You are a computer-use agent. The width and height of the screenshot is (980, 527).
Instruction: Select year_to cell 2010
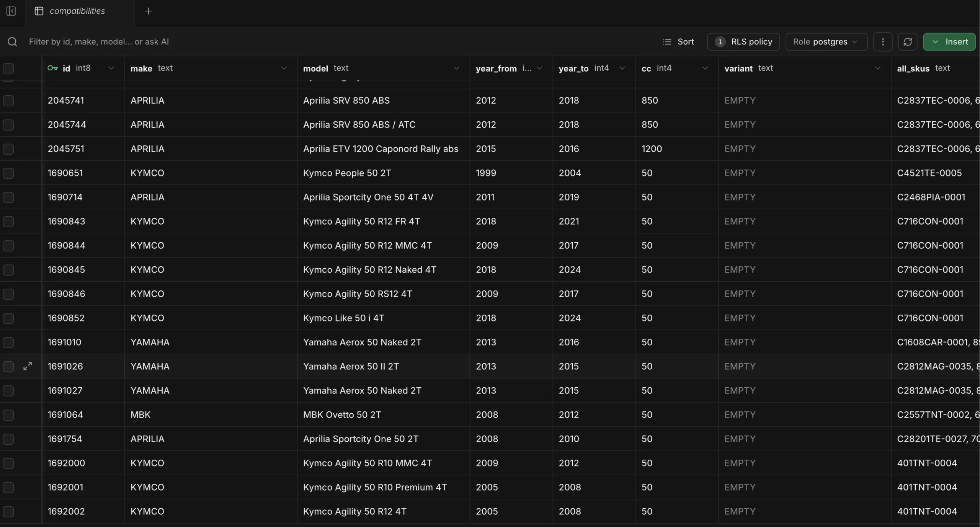(594, 439)
